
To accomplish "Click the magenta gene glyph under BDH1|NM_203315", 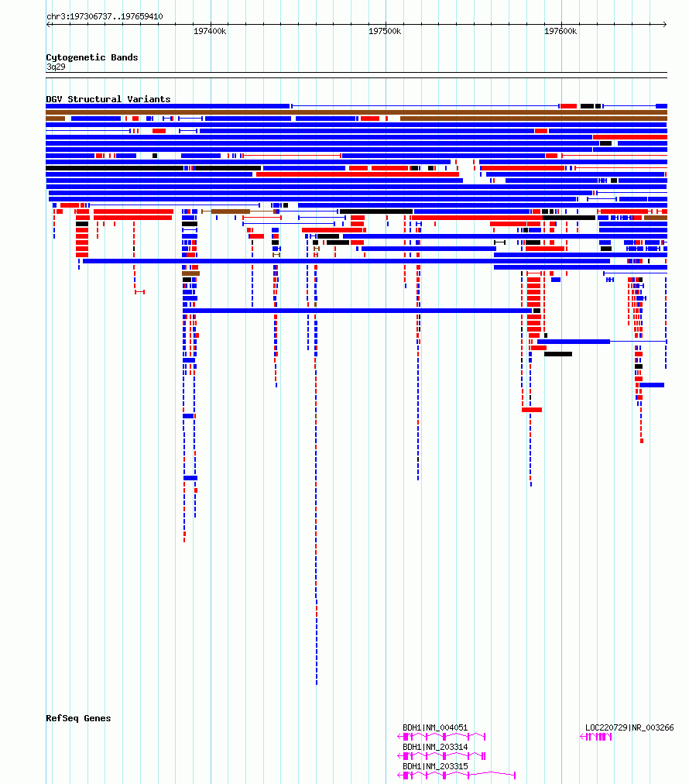I will point(456,775).
